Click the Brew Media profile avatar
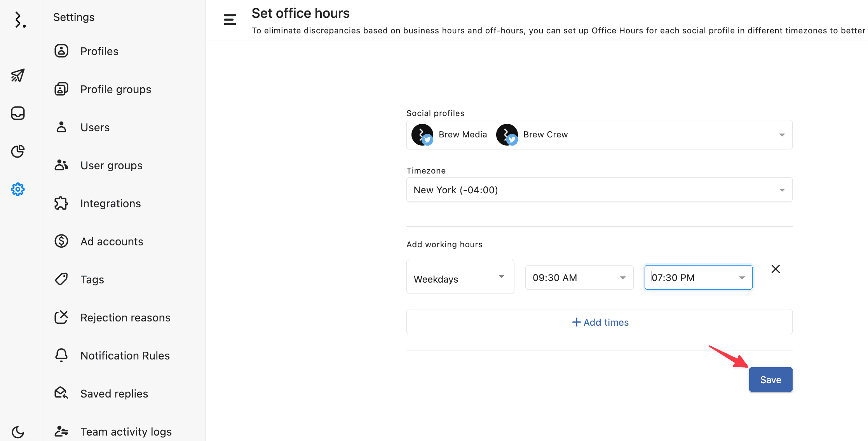The width and height of the screenshot is (868, 441). [422, 135]
